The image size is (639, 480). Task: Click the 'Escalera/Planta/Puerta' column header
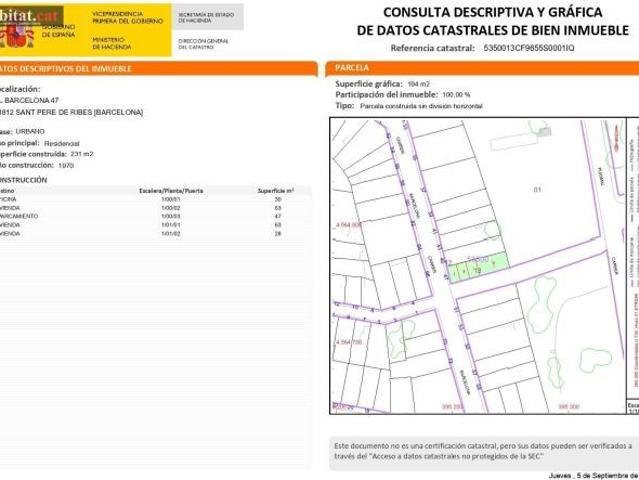(171, 191)
